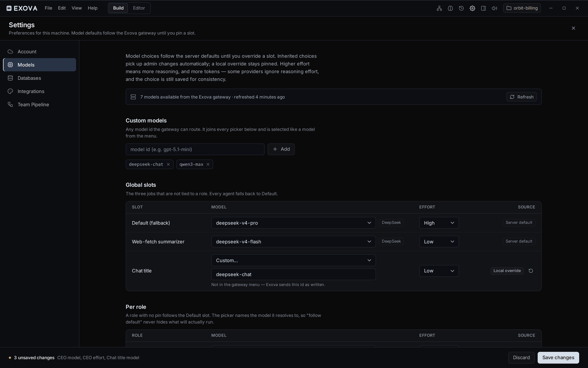Focus the custom model id input field
Screen dimensions: 588x368
195,149
